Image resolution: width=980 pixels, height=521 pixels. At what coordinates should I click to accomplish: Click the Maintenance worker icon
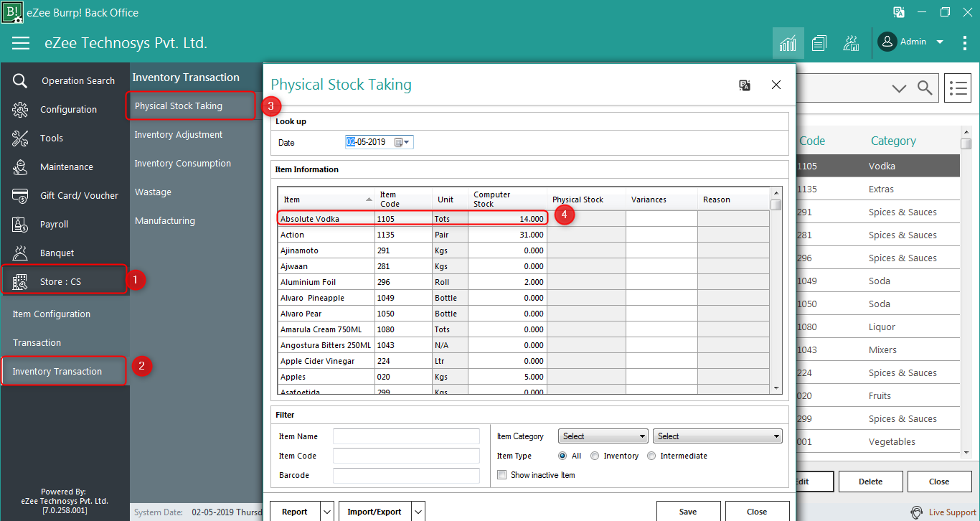[x=20, y=167]
